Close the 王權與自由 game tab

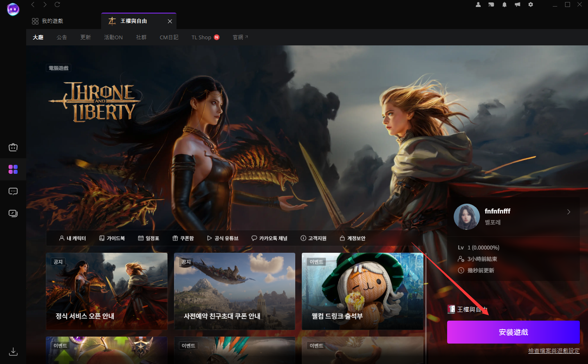(x=170, y=21)
